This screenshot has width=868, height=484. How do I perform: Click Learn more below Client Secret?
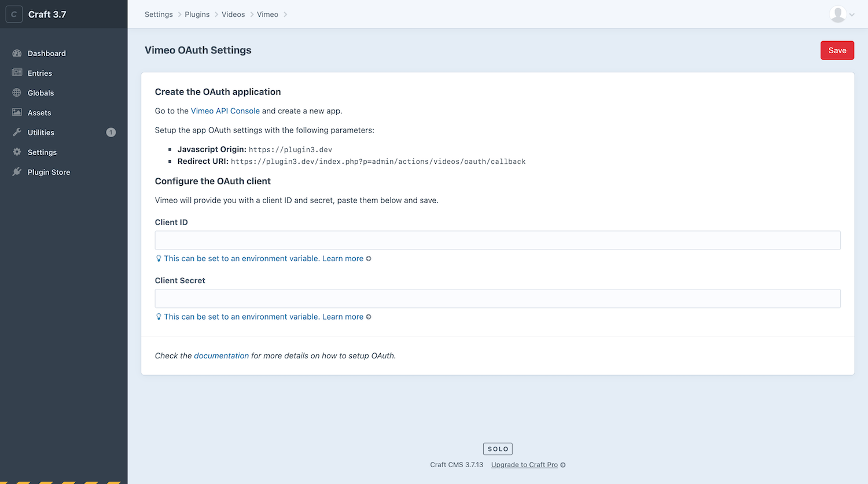(343, 317)
